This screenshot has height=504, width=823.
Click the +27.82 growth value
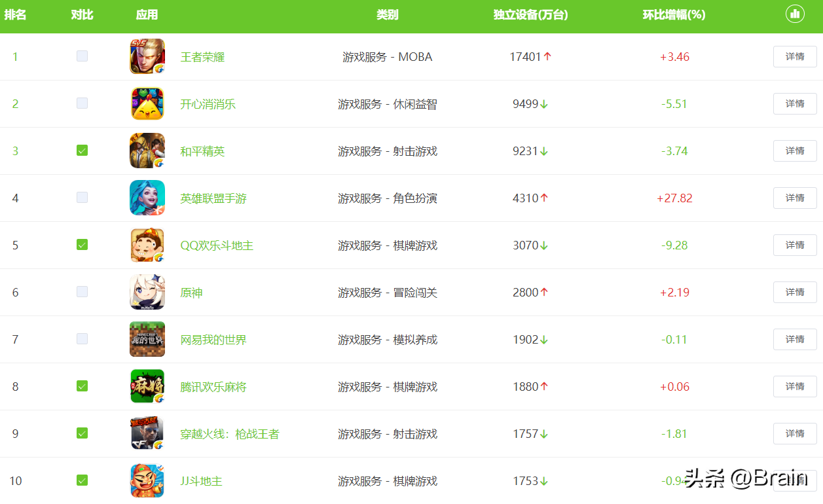click(674, 198)
